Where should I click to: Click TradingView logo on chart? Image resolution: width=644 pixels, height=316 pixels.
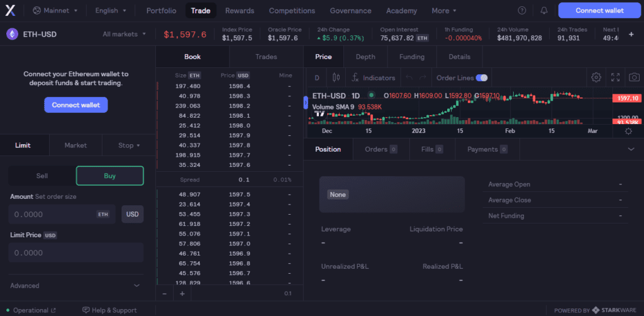point(320,114)
